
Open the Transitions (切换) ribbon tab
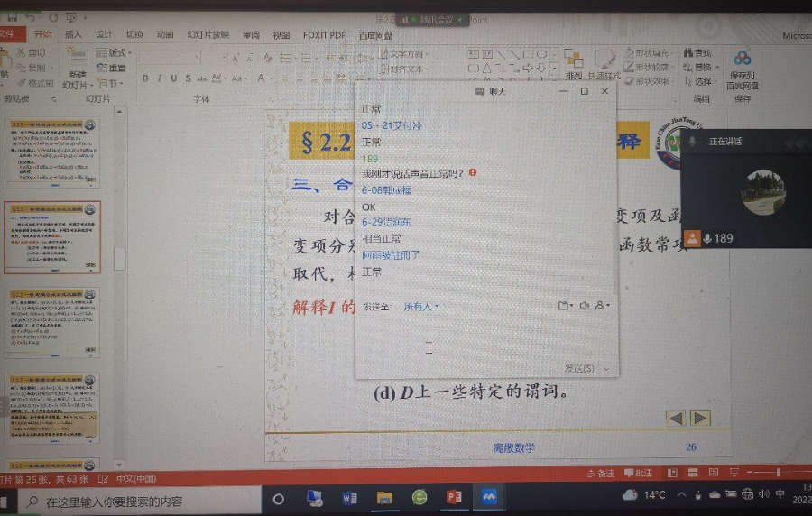(x=134, y=34)
